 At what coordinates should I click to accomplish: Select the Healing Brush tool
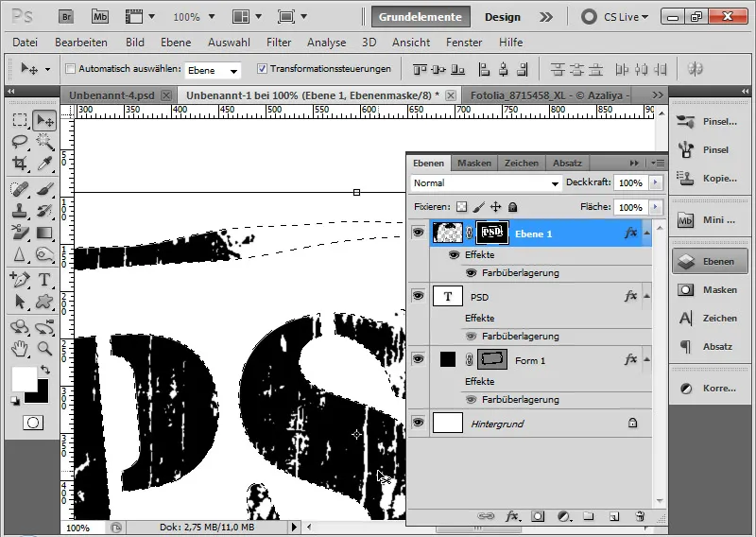20,189
